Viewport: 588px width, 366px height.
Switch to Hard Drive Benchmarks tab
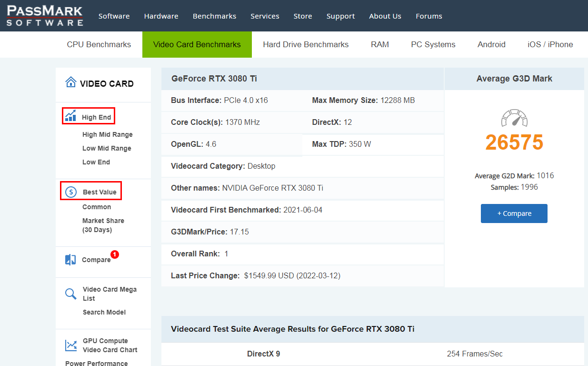[306, 44]
